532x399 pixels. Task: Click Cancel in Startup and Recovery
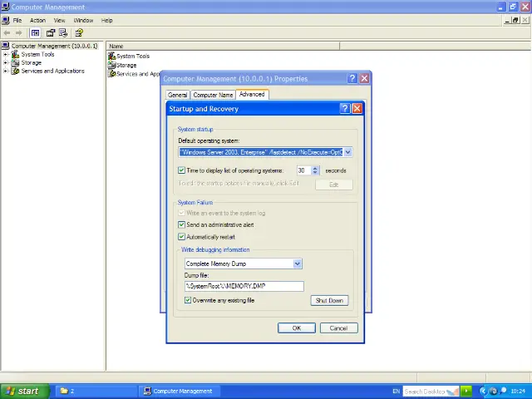[338, 328]
